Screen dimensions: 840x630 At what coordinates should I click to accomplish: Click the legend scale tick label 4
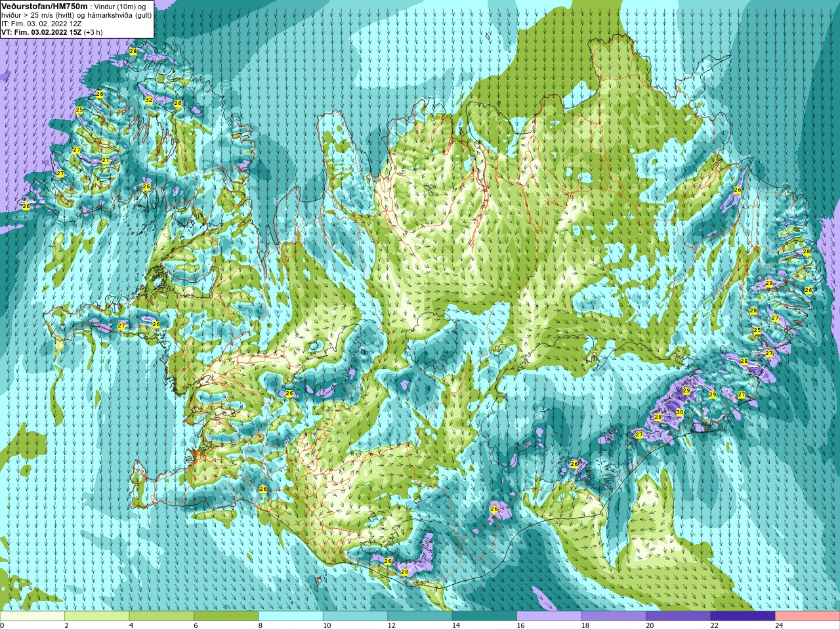click(x=131, y=625)
